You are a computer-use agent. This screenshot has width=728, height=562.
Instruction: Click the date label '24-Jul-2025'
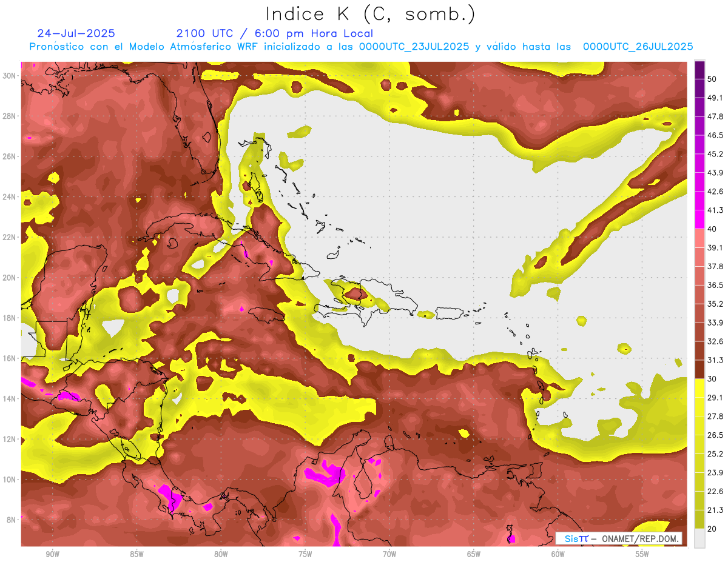click(x=76, y=33)
